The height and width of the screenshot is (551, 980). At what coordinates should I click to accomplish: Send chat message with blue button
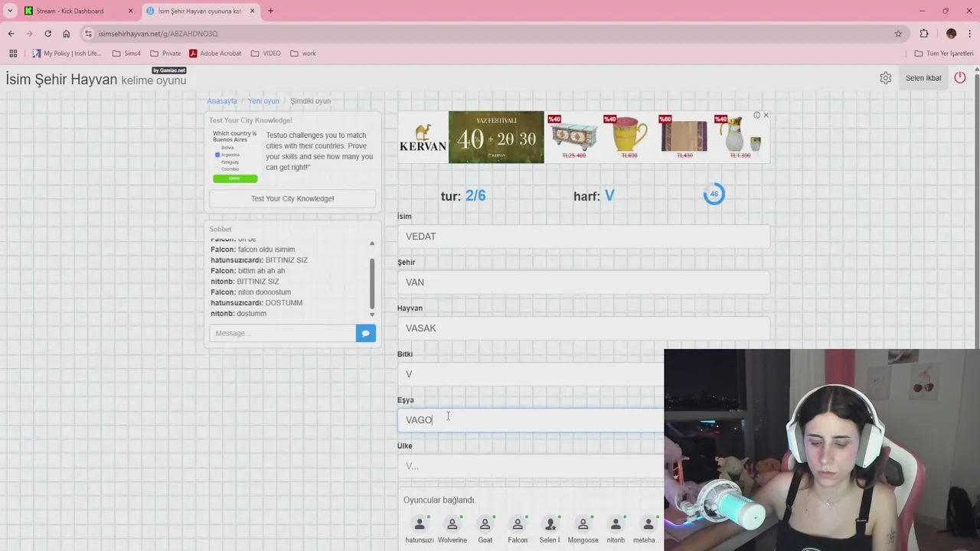point(366,333)
